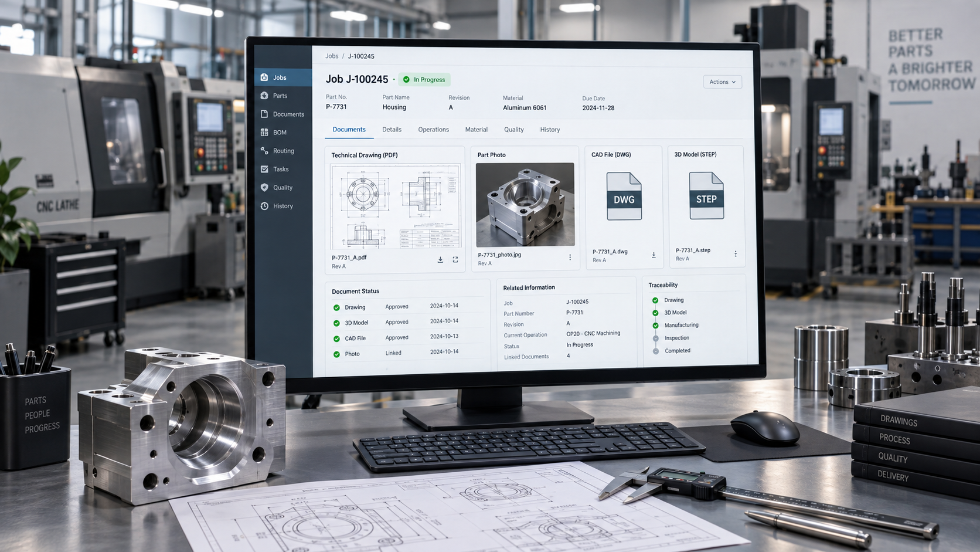980x552 pixels.
Task: Open the technical drawing preview thumbnail
Action: coord(396,206)
